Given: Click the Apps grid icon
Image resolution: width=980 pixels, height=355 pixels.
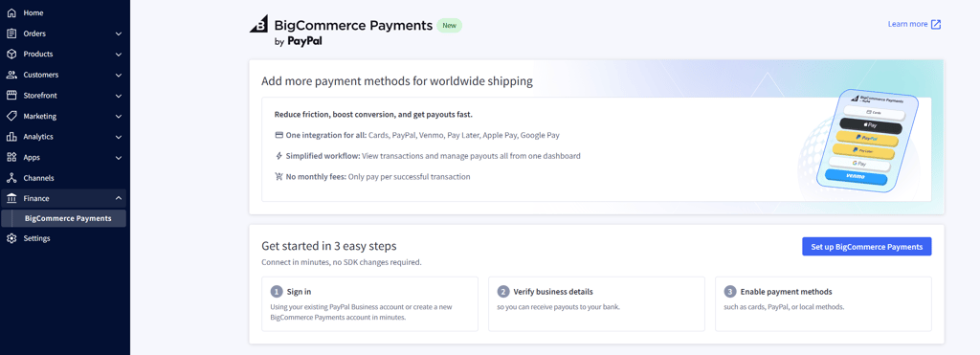Looking at the screenshot, I should tap(11, 157).
